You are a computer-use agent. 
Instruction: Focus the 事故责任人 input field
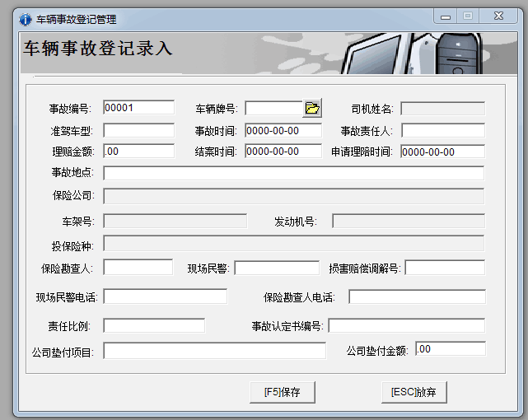click(x=443, y=131)
